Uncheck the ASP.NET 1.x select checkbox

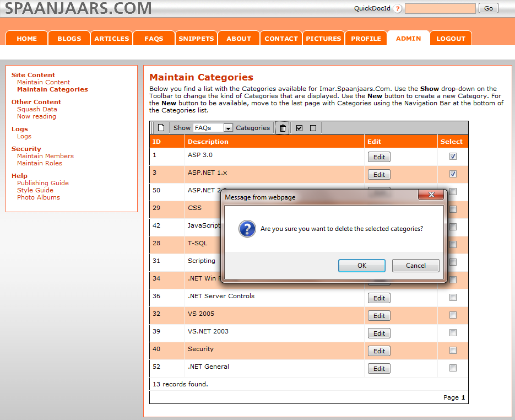[x=453, y=174]
